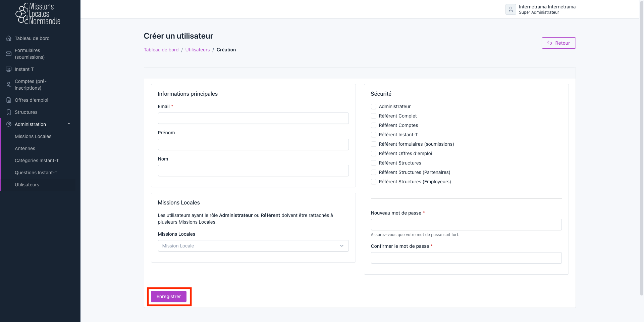This screenshot has width=644, height=322.
Task: Click the user icon for Comptes pré-inscriptions
Action: tap(9, 85)
